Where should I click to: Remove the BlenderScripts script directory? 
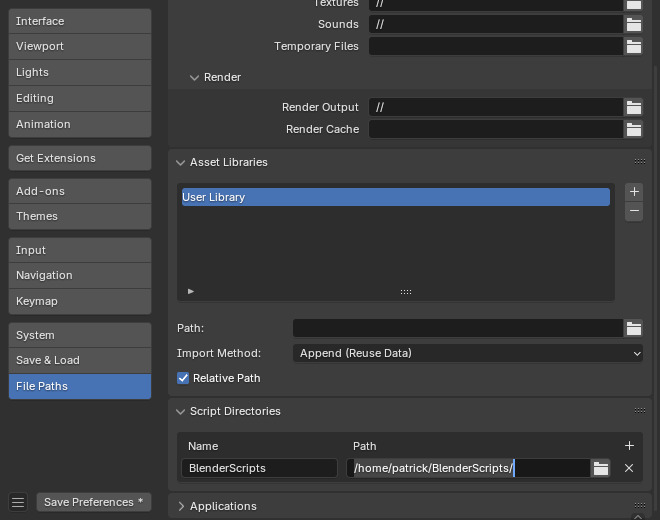point(629,468)
